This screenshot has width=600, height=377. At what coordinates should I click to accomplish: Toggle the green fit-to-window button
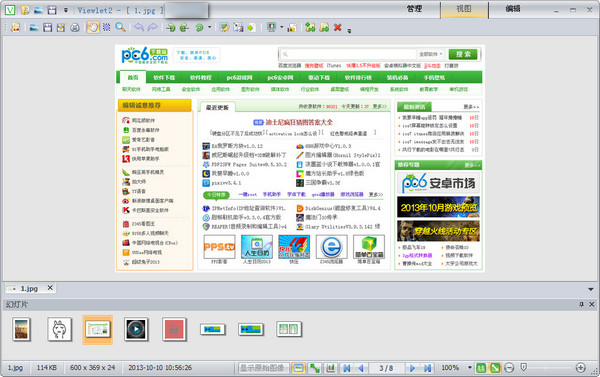coord(495,368)
